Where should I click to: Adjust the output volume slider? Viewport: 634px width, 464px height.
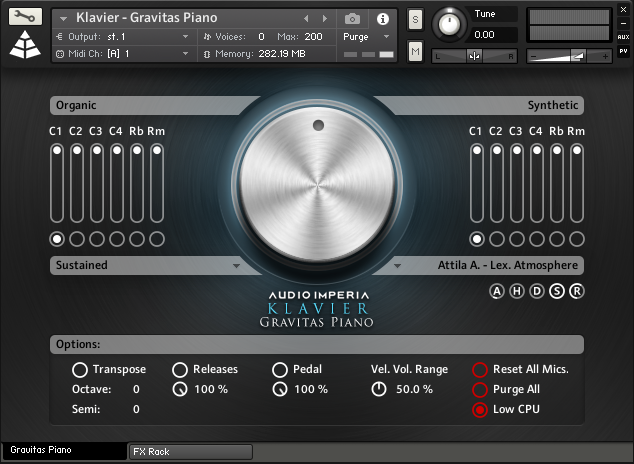tap(569, 56)
